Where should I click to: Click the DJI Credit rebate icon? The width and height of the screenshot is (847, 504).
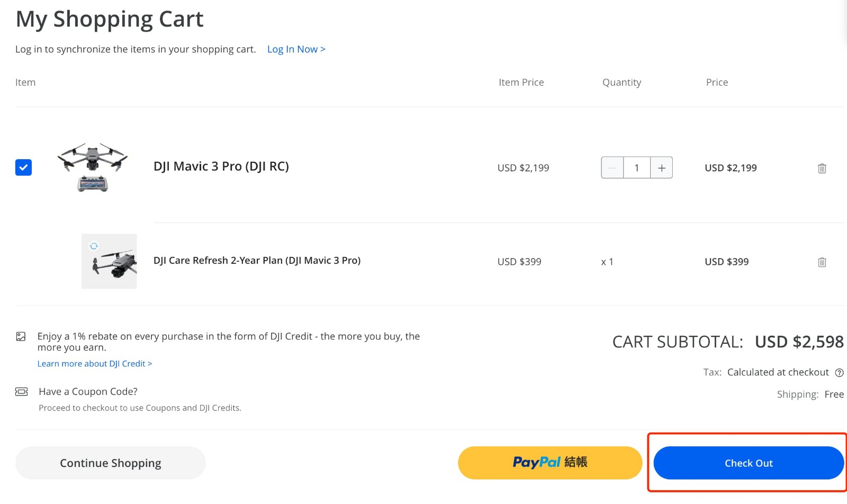[21, 336]
